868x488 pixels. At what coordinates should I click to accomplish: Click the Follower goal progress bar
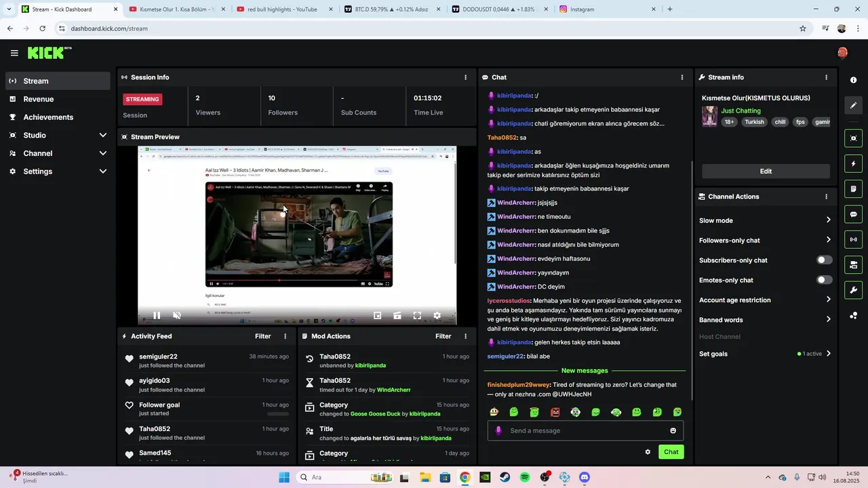(x=278, y=413)
